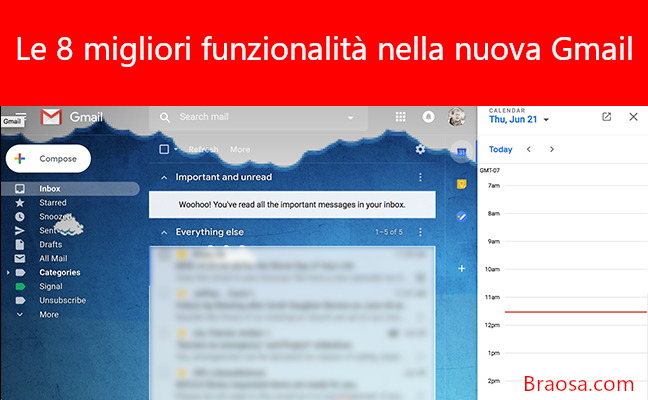Screen dimensions: 648x400
Task: Click the All Mail envelope icon
Action: pos(19,259)
